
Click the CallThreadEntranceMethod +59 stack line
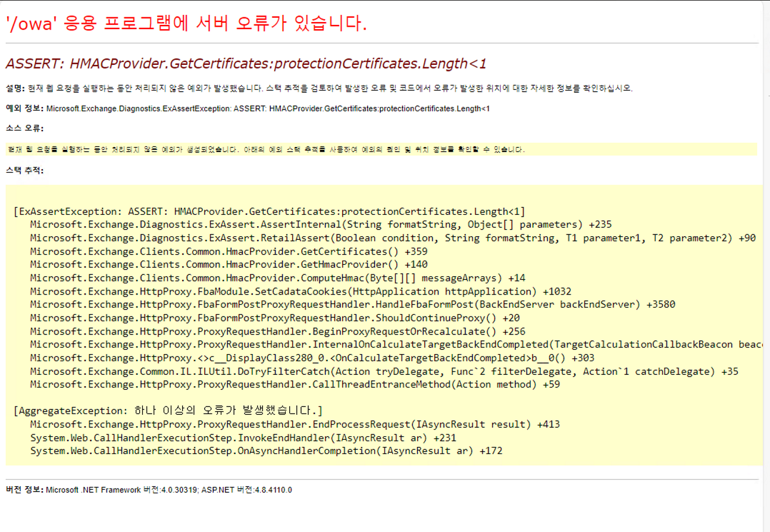pos(295,384)
